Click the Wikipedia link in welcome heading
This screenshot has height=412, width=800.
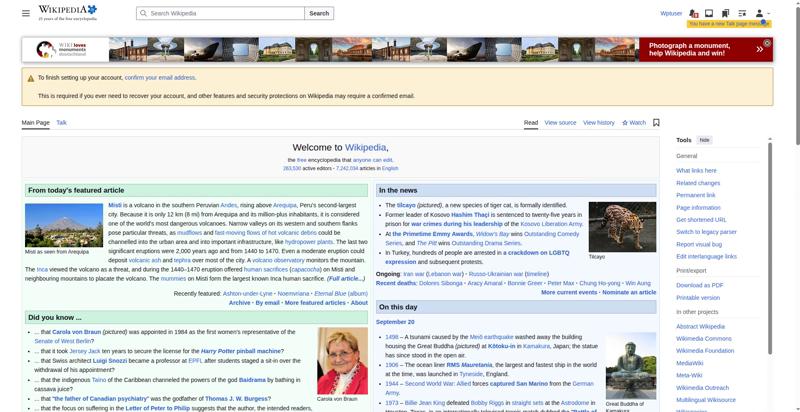[365, 148]
